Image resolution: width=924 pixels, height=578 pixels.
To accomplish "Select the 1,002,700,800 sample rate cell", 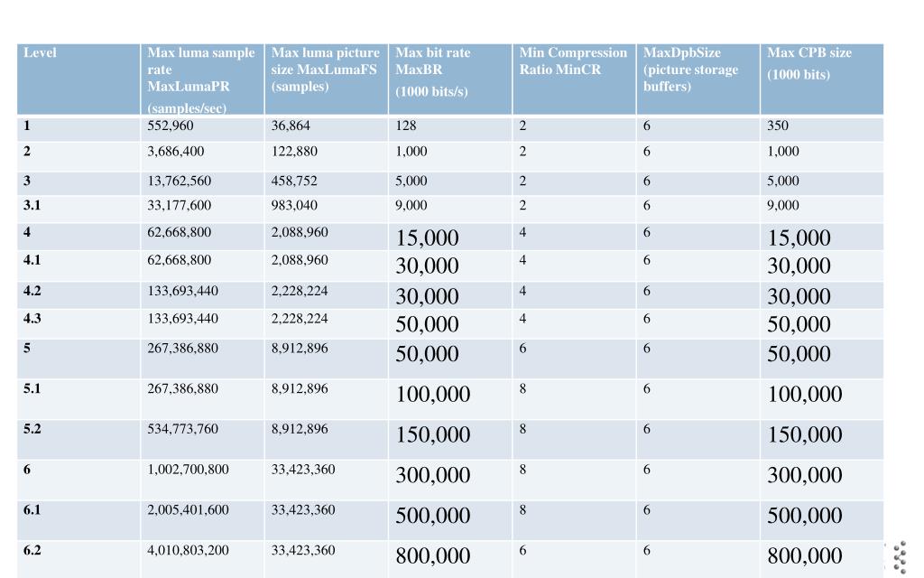I will [x=188, y=470].
